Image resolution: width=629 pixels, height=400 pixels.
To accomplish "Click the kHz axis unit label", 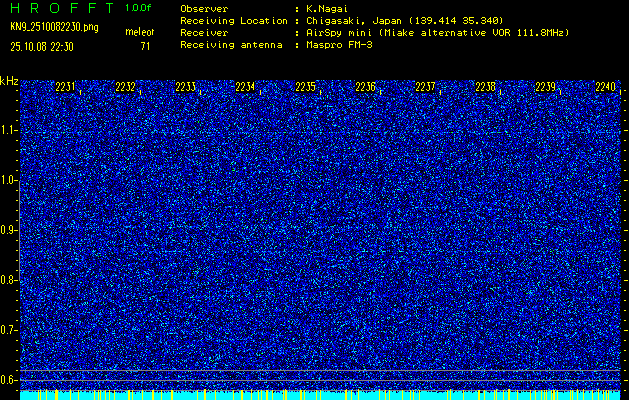I will pos(9,80).
